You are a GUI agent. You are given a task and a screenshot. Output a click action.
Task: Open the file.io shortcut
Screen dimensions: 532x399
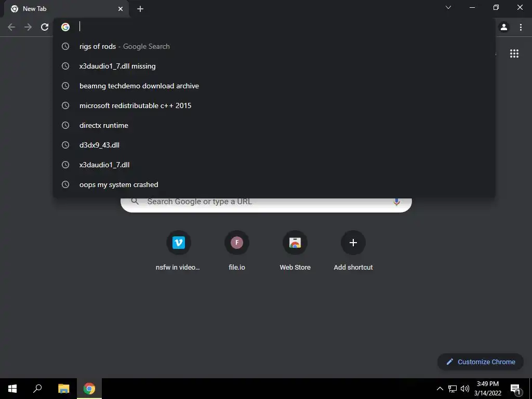[x=237, y=251]
